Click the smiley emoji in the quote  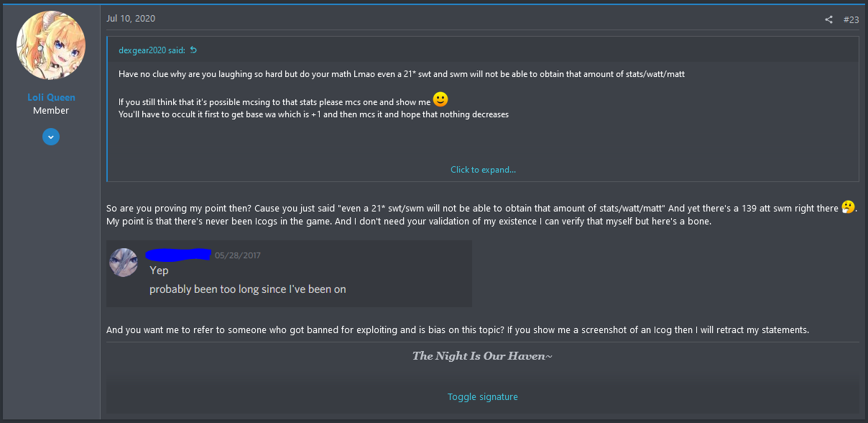(440, 99)
